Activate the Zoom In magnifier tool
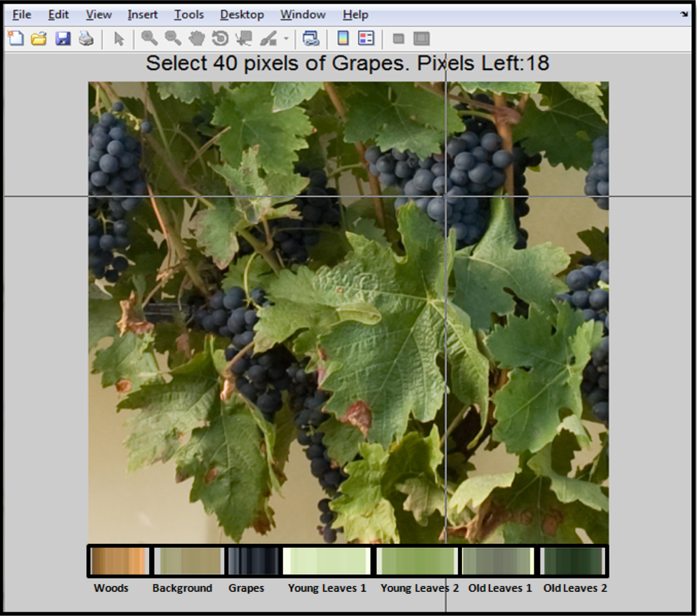This screenshot has width=697, height=616. (149, 39)
